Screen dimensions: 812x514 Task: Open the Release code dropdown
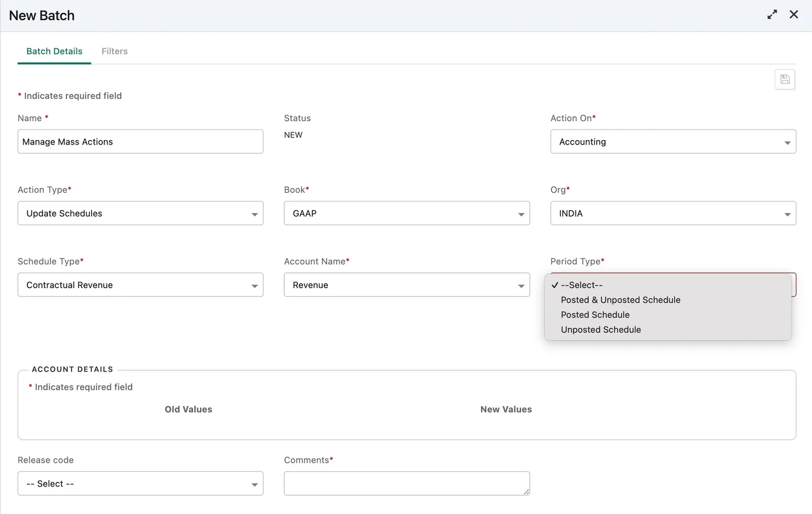[x=141, y=484]
